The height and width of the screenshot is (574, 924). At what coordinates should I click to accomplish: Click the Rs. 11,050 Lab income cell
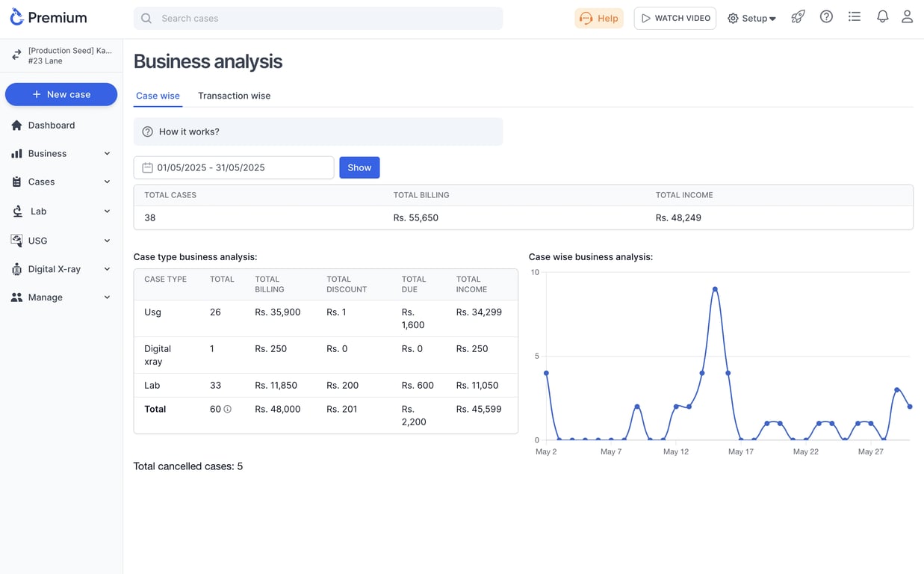pyautogui.click(x=477, y=386)
